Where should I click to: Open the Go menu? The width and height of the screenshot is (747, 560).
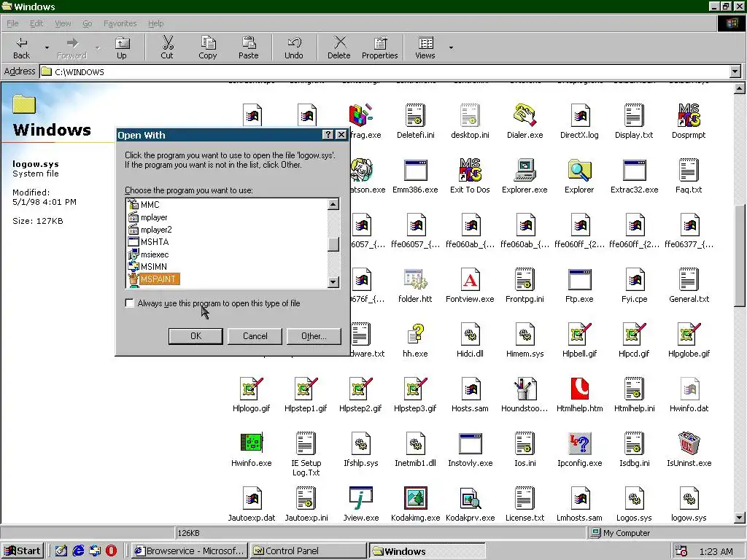(x=88, y=23)
